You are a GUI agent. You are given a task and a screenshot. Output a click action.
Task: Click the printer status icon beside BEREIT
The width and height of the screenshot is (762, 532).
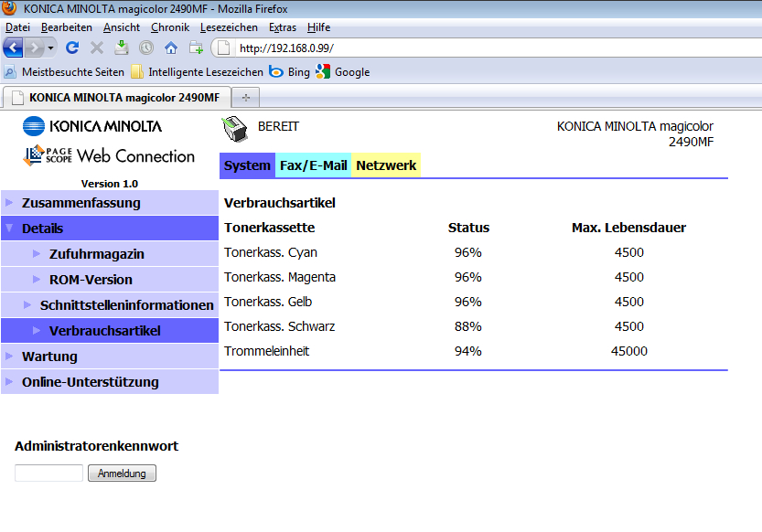click(235, 129)
